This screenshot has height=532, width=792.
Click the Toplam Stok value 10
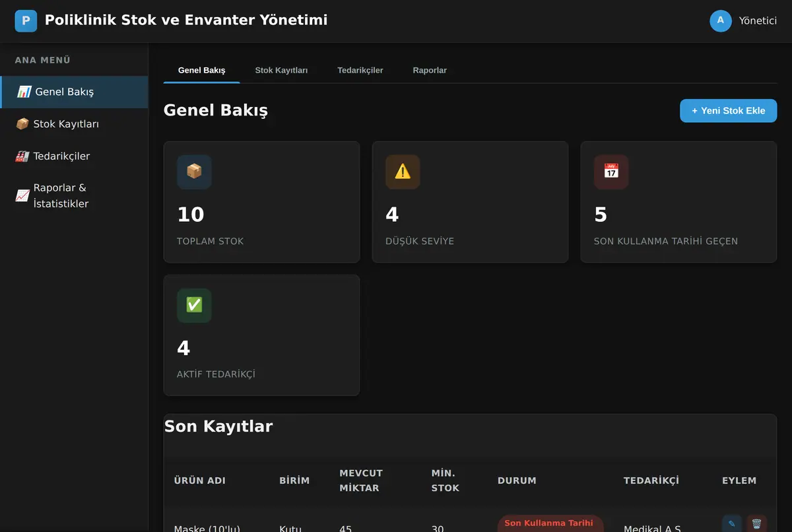click(191, 215)
